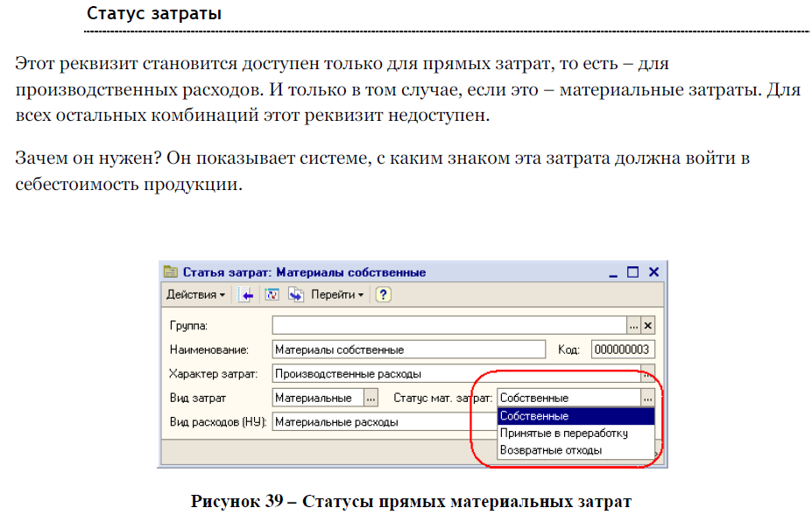Viewport: 812px width, 522px height.
Task: Click the Код field showing 000000003
Action: [623, 349]
